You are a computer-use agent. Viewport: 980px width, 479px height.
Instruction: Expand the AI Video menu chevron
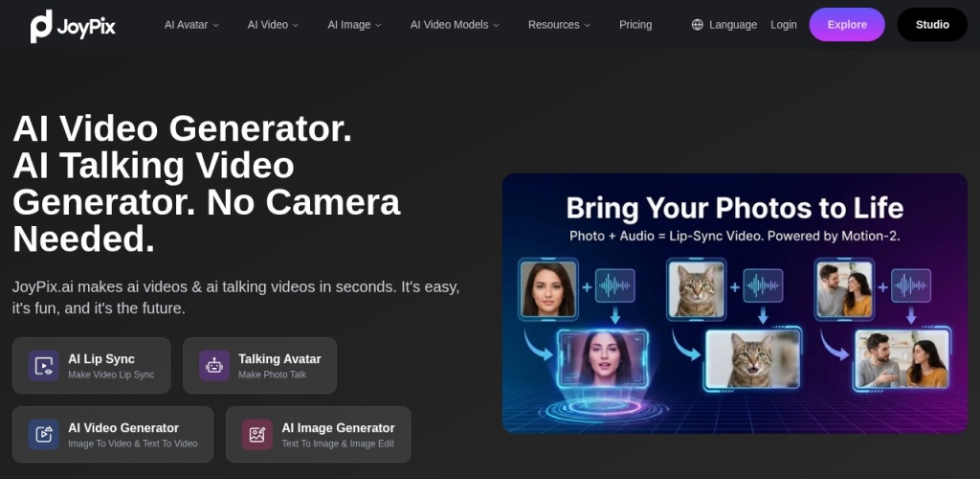[x=296, y=25]
